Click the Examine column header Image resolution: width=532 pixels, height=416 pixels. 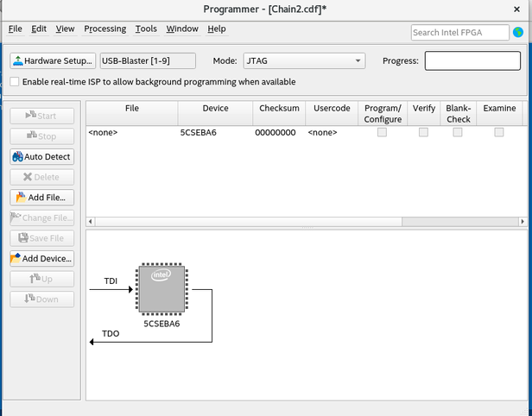click(499, 113)
